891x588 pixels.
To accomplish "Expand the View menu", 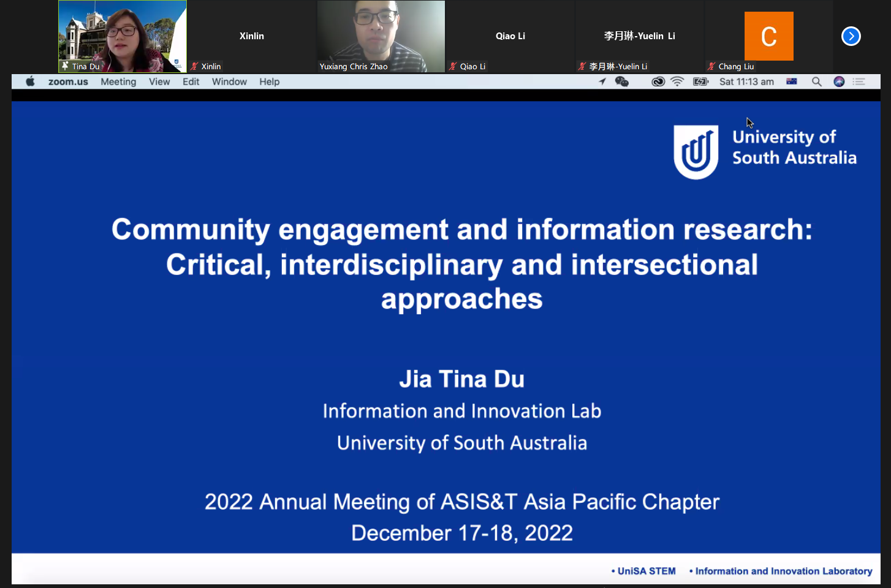I will pos(159,81).
